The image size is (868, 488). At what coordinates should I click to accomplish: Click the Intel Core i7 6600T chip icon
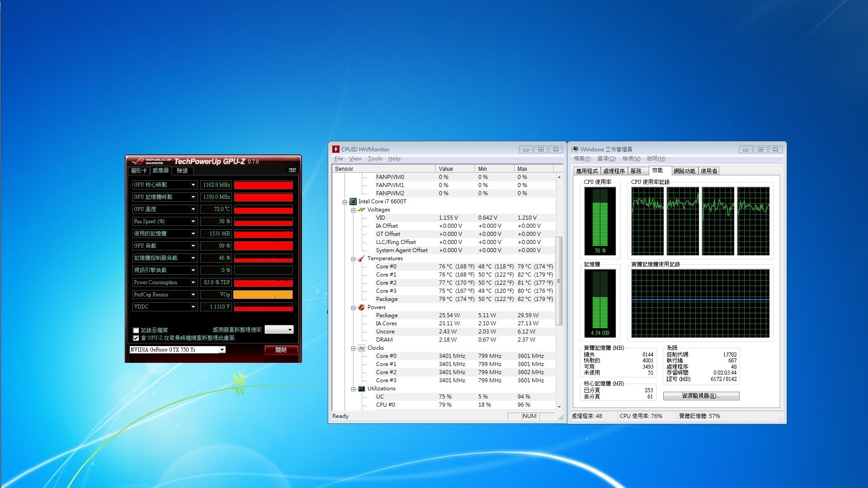(353, 202)
